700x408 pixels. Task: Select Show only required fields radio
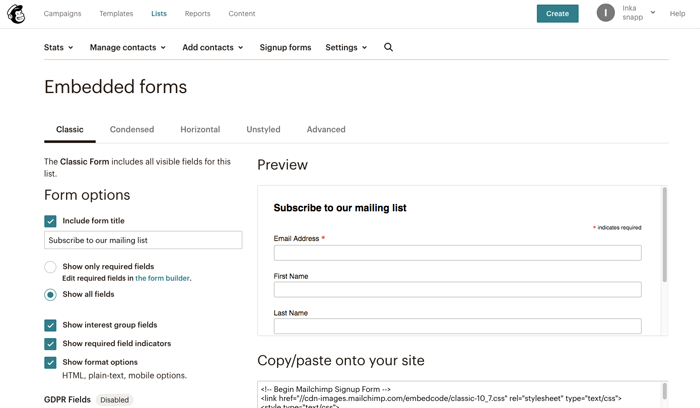pyautogui.click(x=50, y=267)
